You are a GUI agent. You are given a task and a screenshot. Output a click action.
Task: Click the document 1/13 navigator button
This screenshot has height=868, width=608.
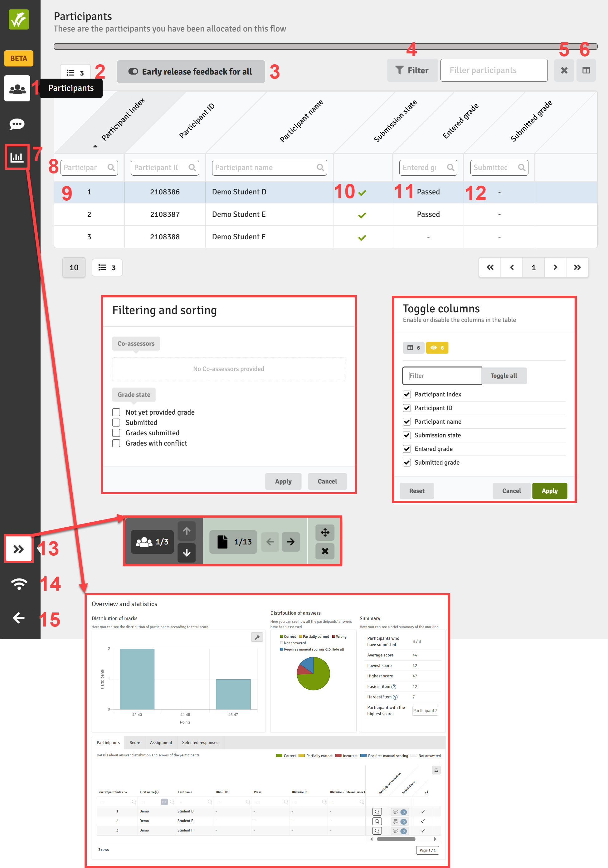coord(234,542)
